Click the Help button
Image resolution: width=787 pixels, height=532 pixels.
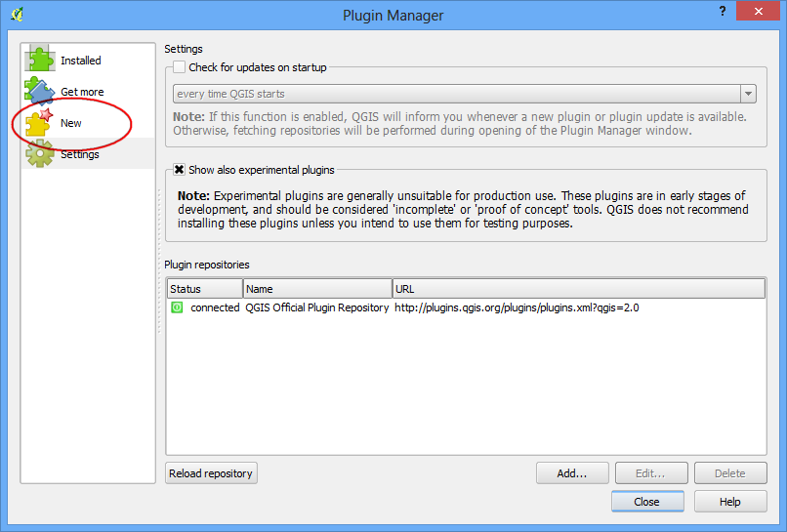tap(730, 502)
